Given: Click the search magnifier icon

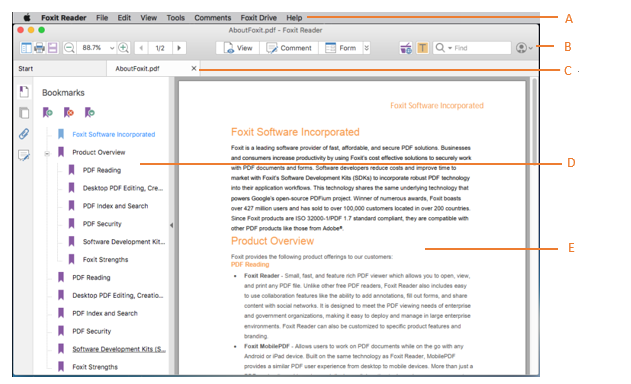Looking at the screenshot, I should 440,48.
